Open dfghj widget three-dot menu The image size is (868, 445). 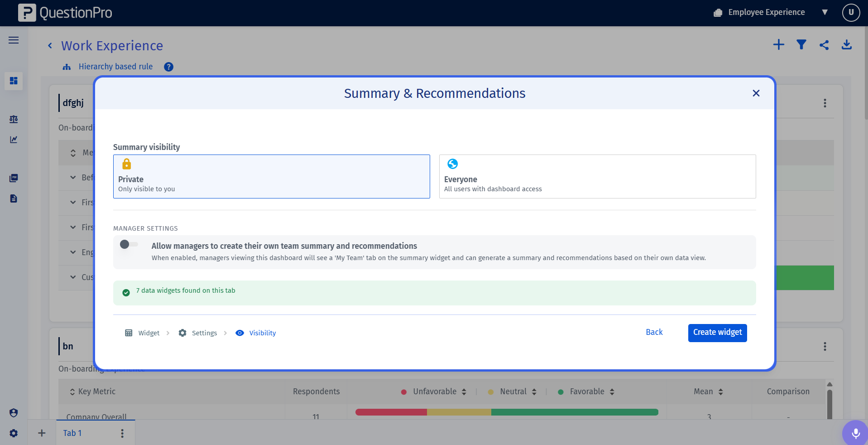click(825, 103)
